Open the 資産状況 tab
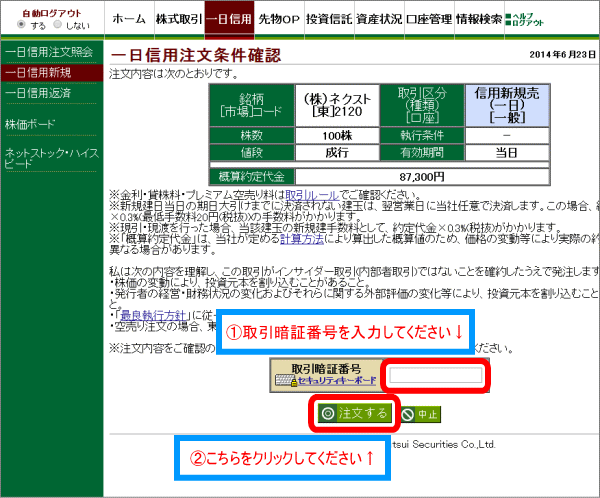Screen dimensions: 600x498 click(x=380, y=19)
